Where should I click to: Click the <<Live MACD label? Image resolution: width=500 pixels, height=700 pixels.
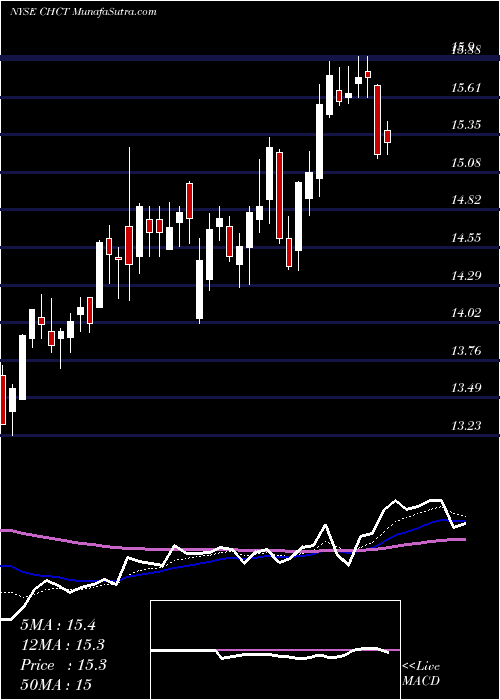tap(421, 673)
